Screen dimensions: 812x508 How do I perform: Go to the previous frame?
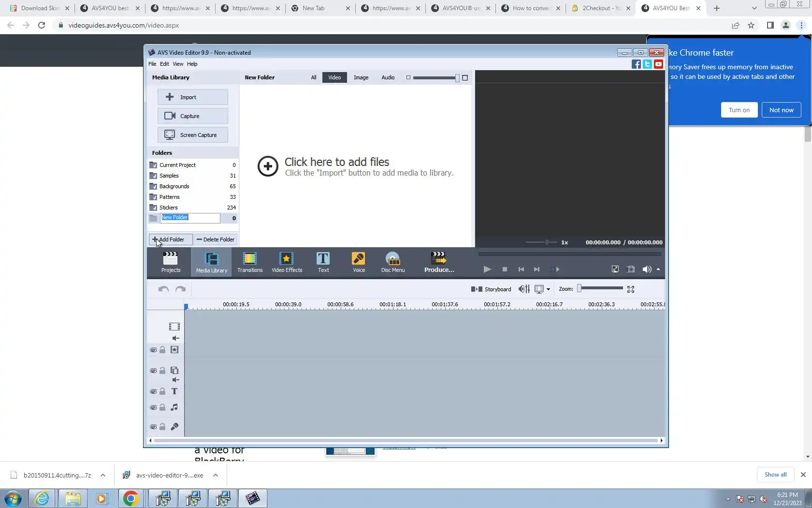pos(521,269)
